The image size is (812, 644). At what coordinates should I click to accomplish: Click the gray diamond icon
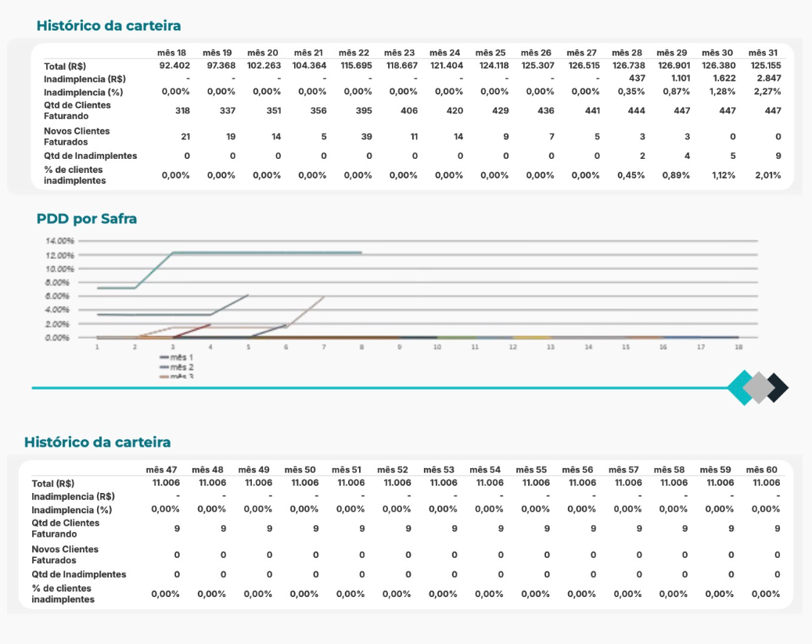coord(759,387)
